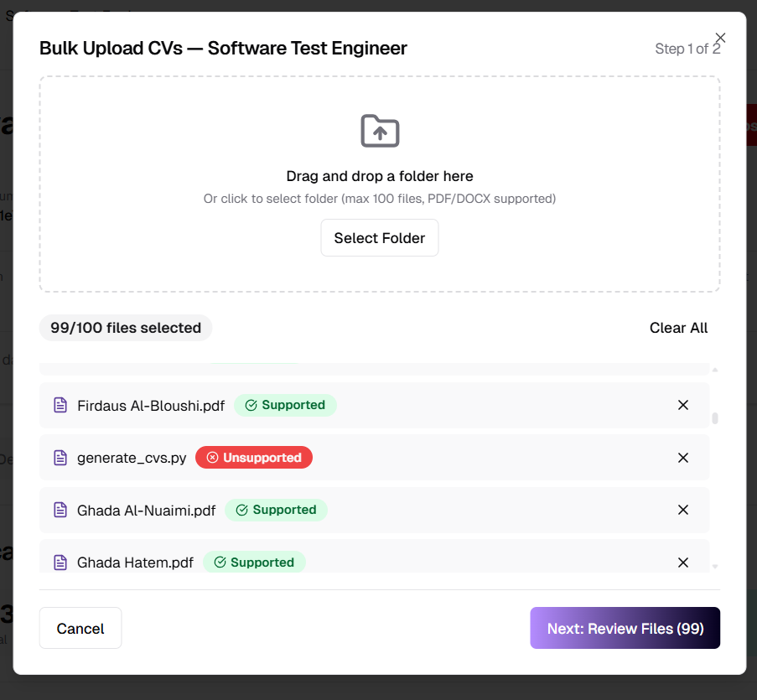Close the Bulk Upload CVs dialog
This screenshot has width=757, height=700.
[720, 38]
